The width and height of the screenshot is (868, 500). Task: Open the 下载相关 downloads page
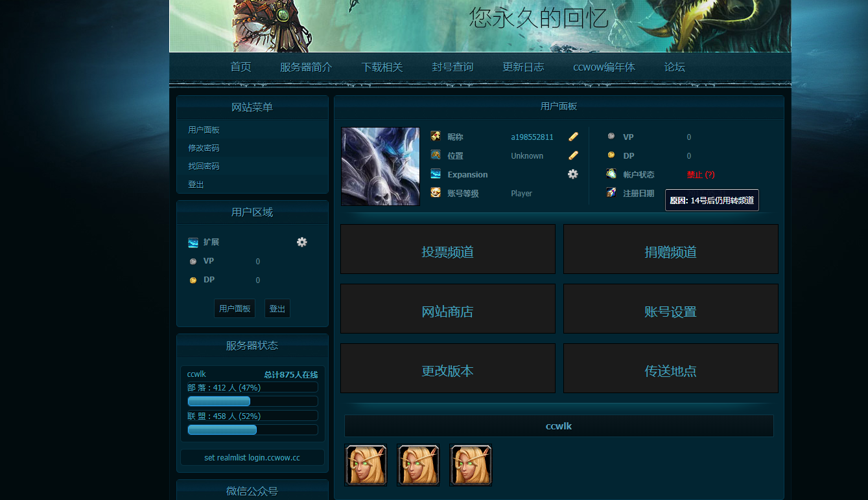click(382, 67)
